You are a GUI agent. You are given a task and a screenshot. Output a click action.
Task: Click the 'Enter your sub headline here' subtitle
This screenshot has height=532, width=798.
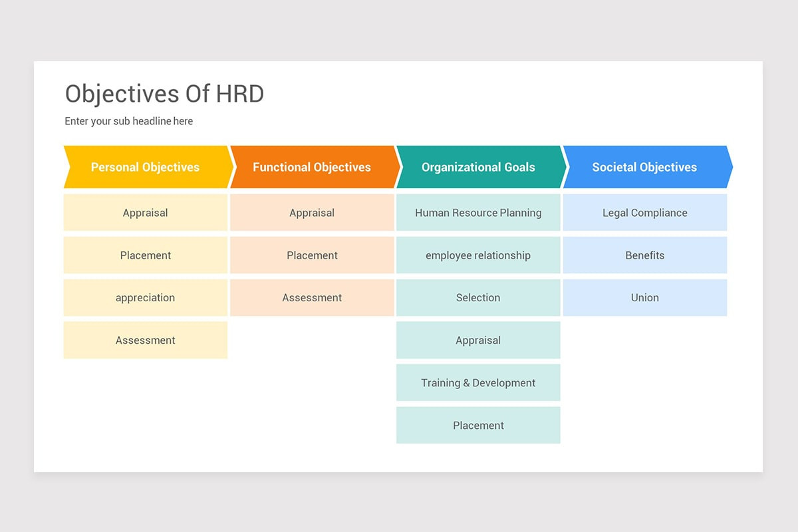[x=129, y=121]
